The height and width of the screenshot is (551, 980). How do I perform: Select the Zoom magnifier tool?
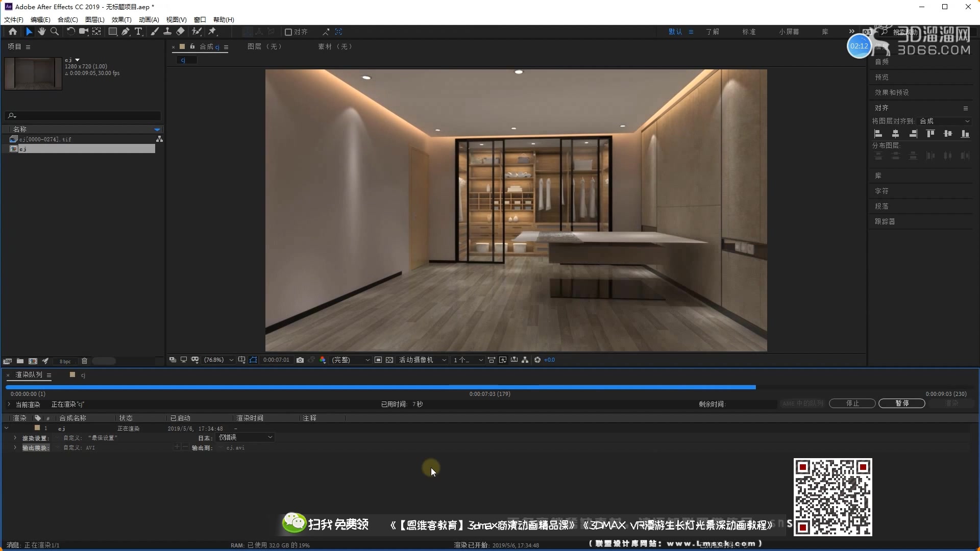[55, 32]
